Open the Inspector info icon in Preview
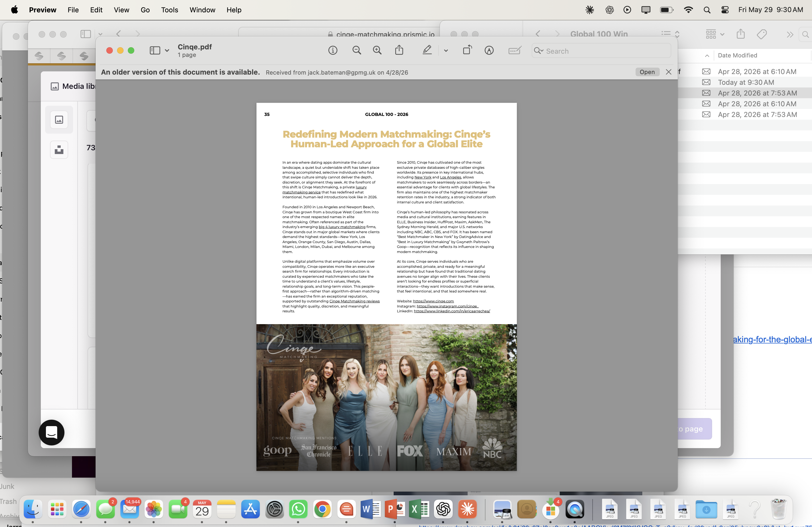 coord(333,50)
